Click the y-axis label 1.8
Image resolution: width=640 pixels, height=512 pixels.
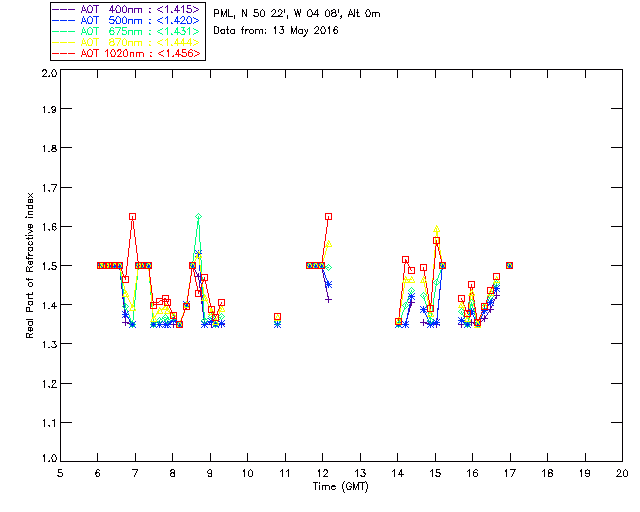click(x=49, y=148)
